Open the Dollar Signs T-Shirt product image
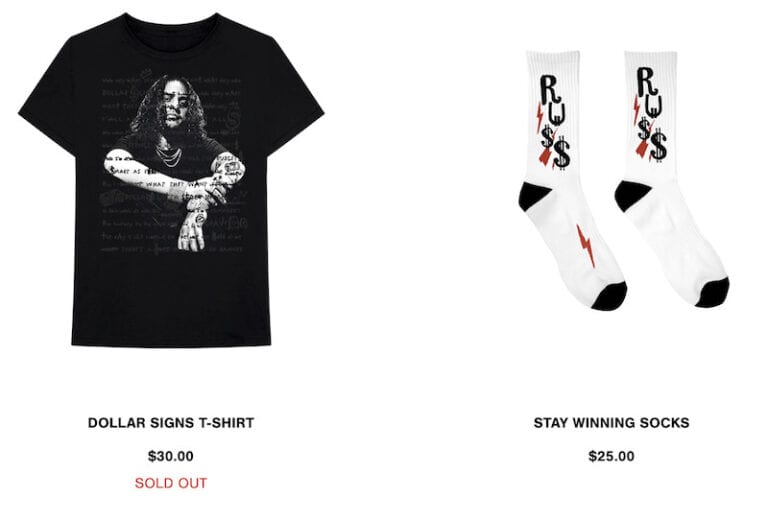Screen dimensions: 768x519 pos(171,180)
